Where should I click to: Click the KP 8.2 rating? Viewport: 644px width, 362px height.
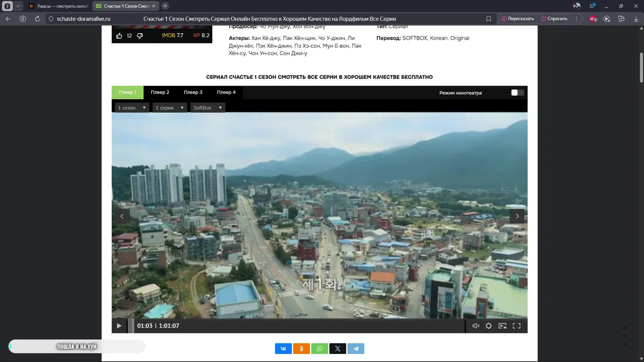(201, 36)
